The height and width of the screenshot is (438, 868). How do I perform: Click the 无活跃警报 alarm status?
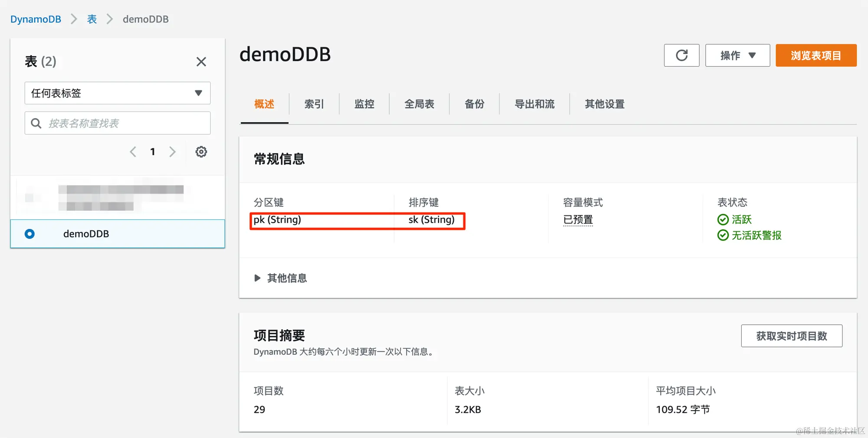[x=756, y=235]
